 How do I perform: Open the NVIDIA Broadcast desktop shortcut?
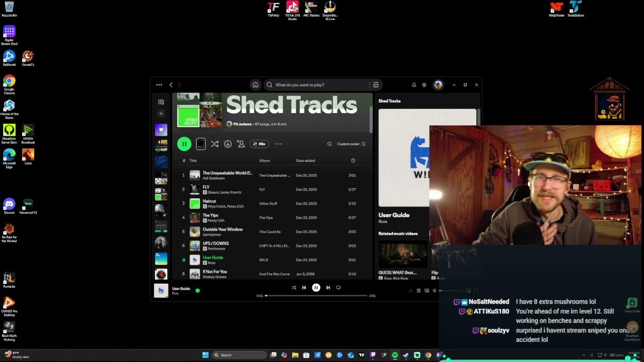(x=28, y=134)
